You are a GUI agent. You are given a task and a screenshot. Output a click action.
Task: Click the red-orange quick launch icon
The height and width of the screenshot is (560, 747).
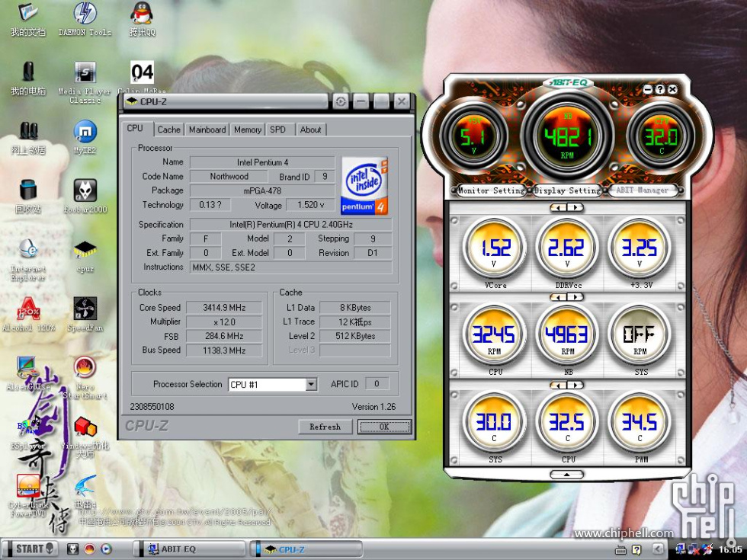click(x=89, y=549)
